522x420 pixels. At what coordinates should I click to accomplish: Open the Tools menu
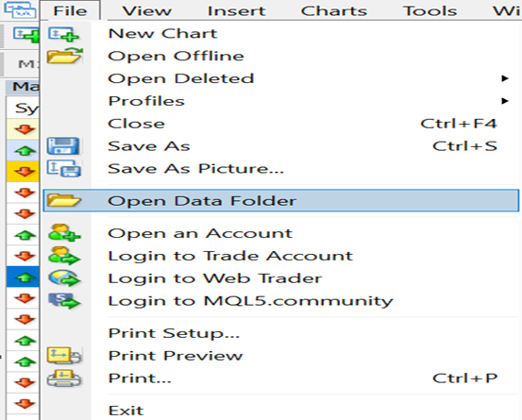tap(429, 11)
